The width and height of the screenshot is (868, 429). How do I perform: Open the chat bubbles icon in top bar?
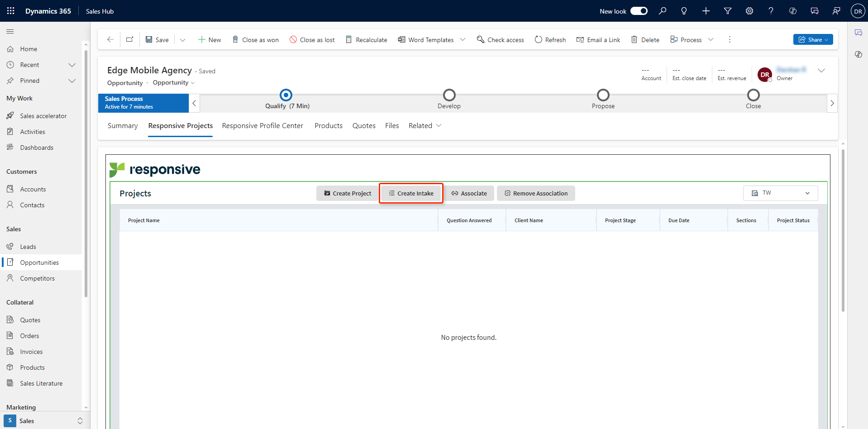click(815, 11)
